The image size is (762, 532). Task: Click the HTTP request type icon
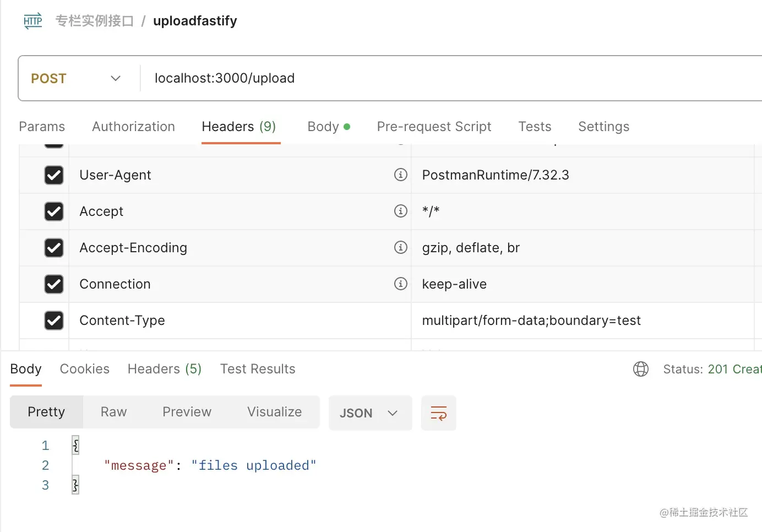33,21
